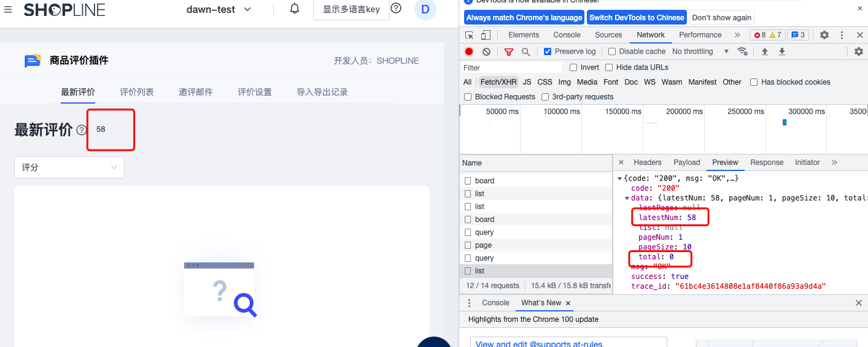
Task: Clear the network log
Action: tap(486, 51)
